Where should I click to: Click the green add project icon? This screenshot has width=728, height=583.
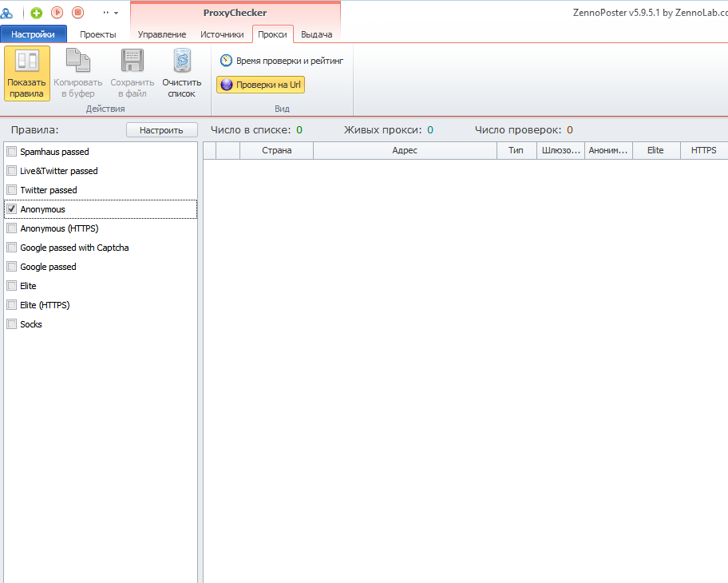point(36,13)
